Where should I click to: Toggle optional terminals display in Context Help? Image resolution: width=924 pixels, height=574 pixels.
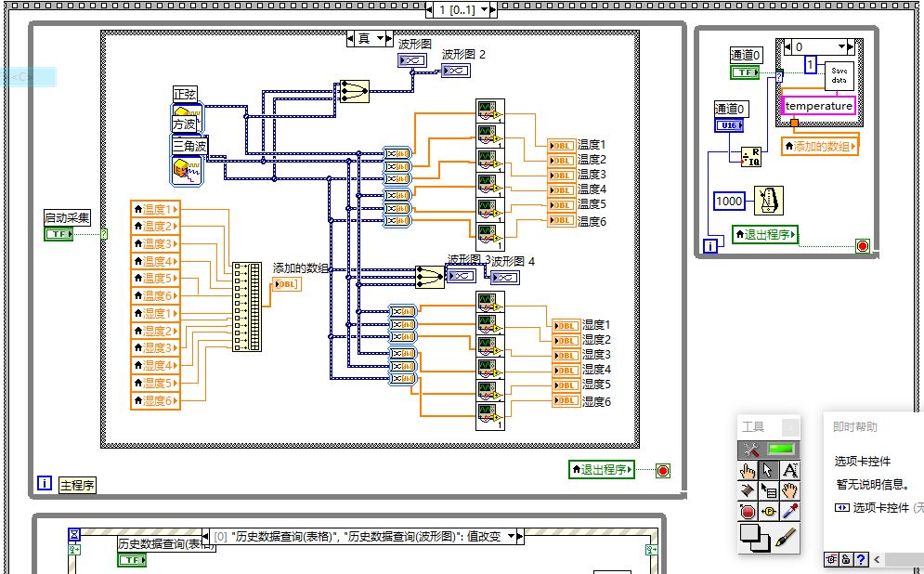[831, 559]
